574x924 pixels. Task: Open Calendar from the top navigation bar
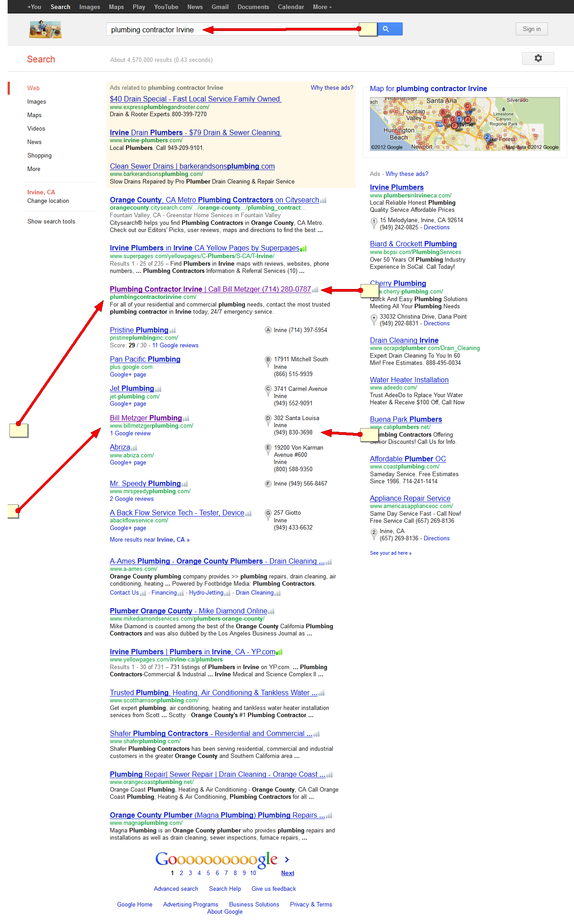[x=291, y=7]
